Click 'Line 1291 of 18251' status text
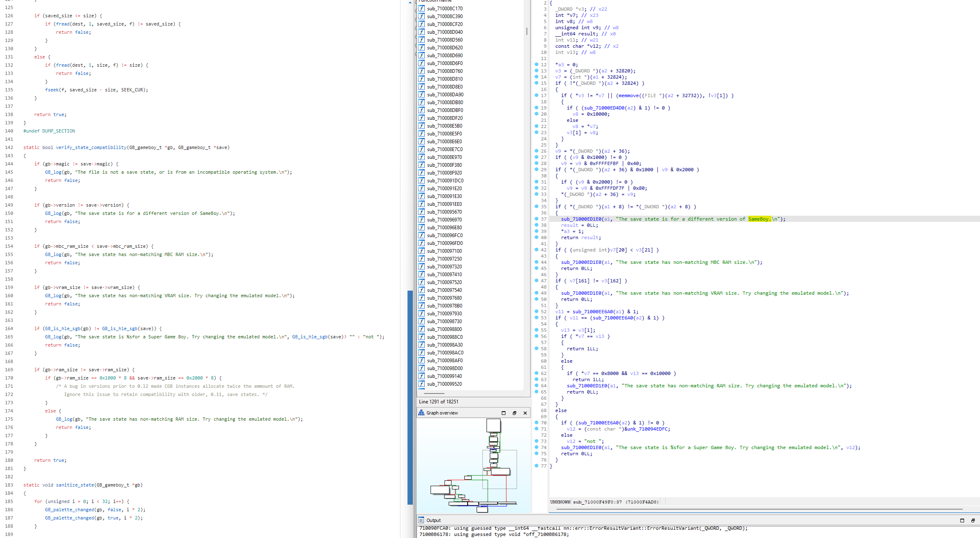The width and height of the screenshot is (980, 538). point(438,401)
